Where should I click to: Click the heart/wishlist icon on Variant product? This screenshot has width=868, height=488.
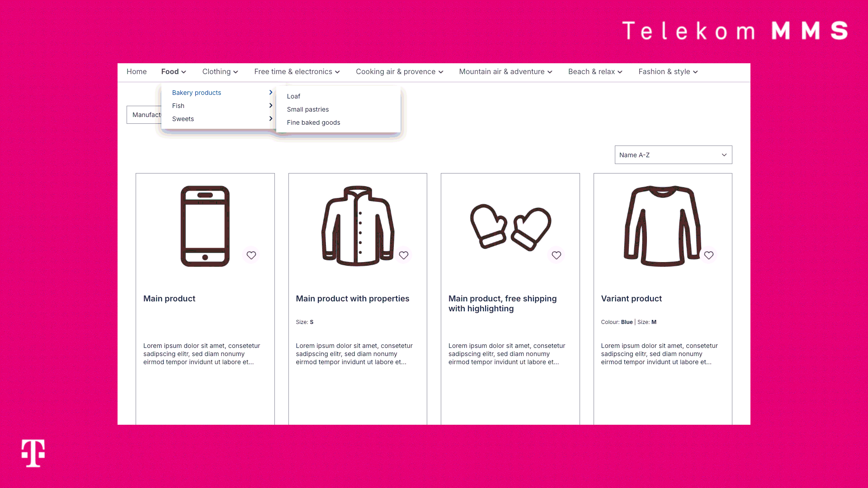tap(709, 255)
